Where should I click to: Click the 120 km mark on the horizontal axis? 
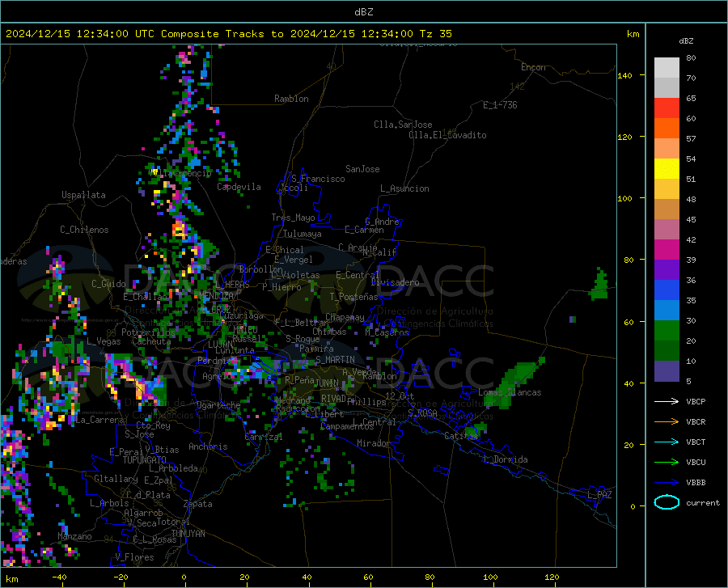click(x=552, y=577)
